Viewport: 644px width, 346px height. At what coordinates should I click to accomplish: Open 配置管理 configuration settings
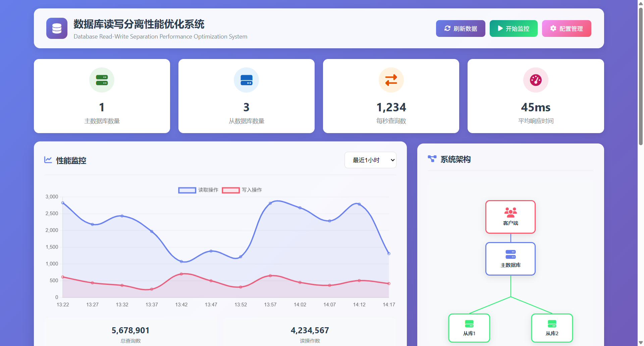(x=566, y=28)
